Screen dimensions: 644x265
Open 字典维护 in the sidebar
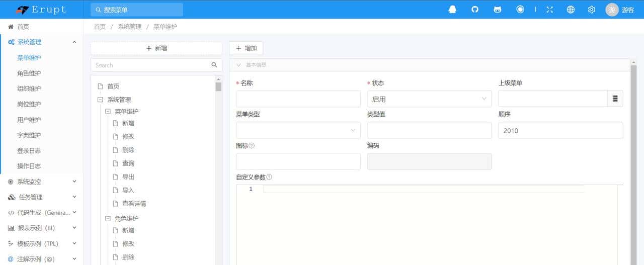[29, 135]
